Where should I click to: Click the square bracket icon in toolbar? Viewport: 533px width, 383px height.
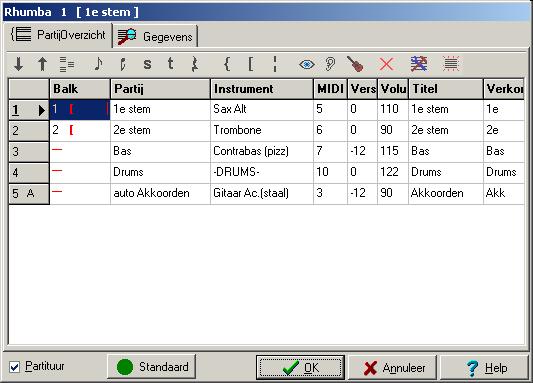[x=251, y=64]
